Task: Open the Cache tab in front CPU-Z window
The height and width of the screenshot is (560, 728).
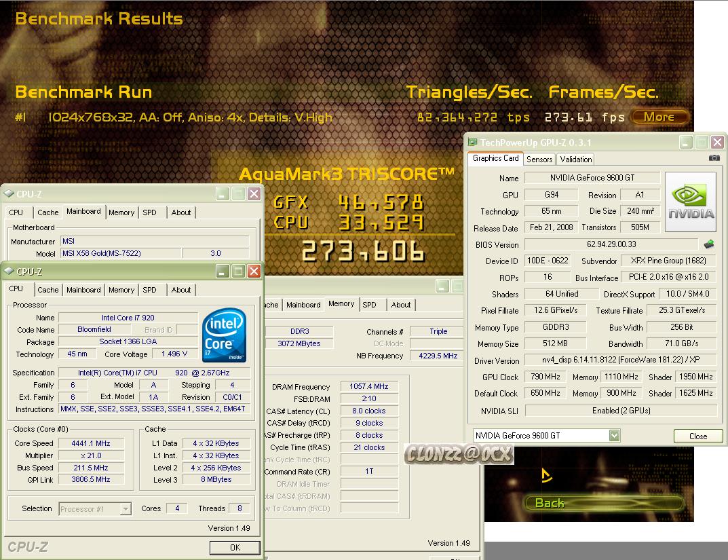Action: coord(47,290)
